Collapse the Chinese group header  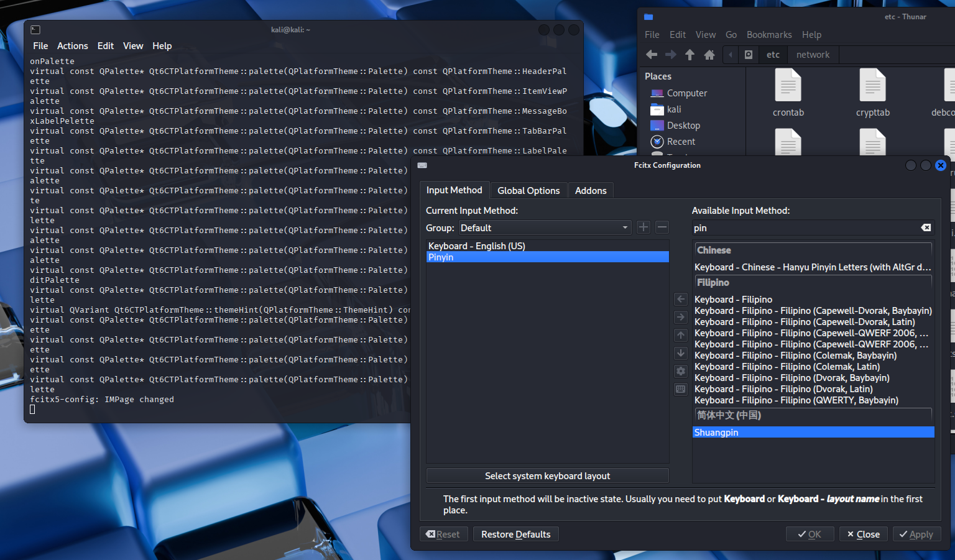813,250
